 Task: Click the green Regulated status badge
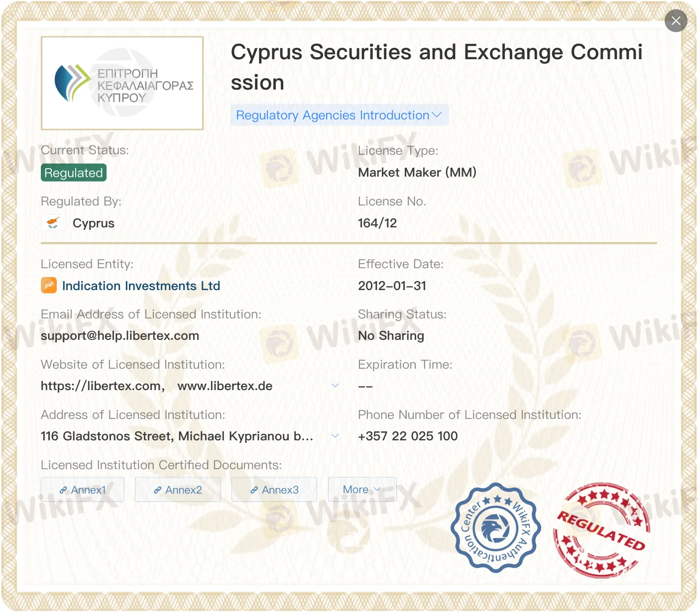tap(74, 173)
